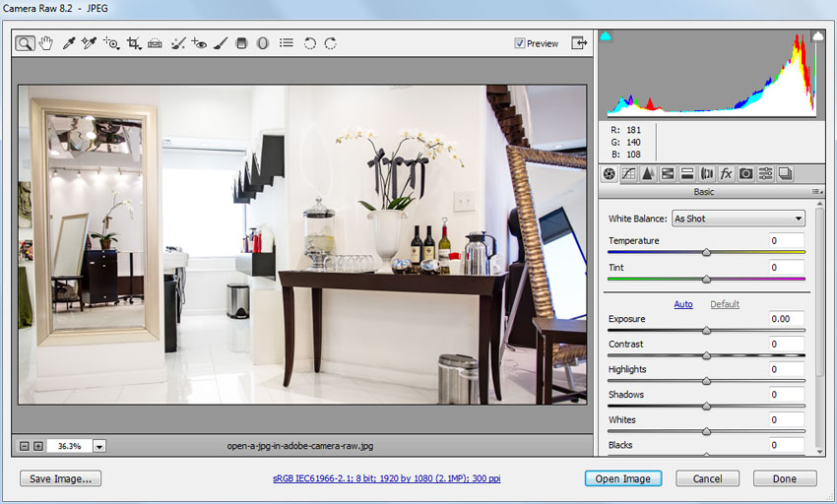Select the Zoom tool
Viewport: 837px width, 504px height.
pyautogui.click(x=25, y=43)
